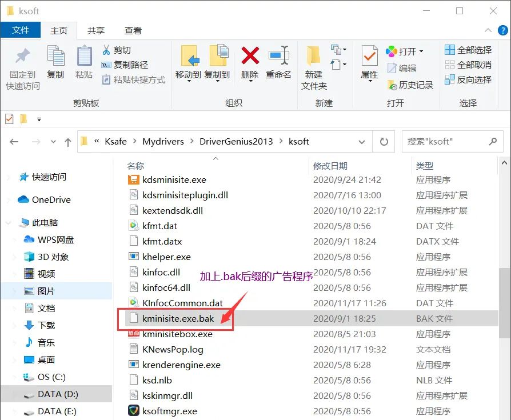Screen dimensions: 511x420
Task: Click Select all (全部选择) option
Action: pos(468,50)
